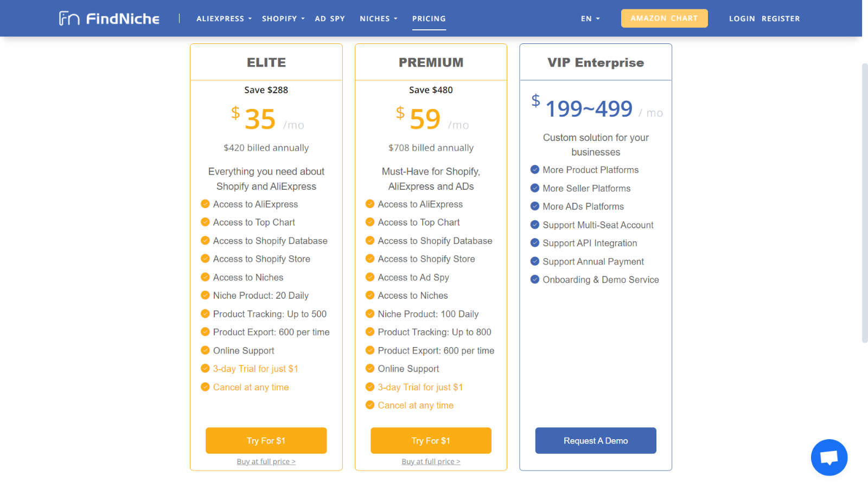Expand the AliExpress dropdown menu
The width and height of the screenshot is (868, 488).
coord(224,18)
